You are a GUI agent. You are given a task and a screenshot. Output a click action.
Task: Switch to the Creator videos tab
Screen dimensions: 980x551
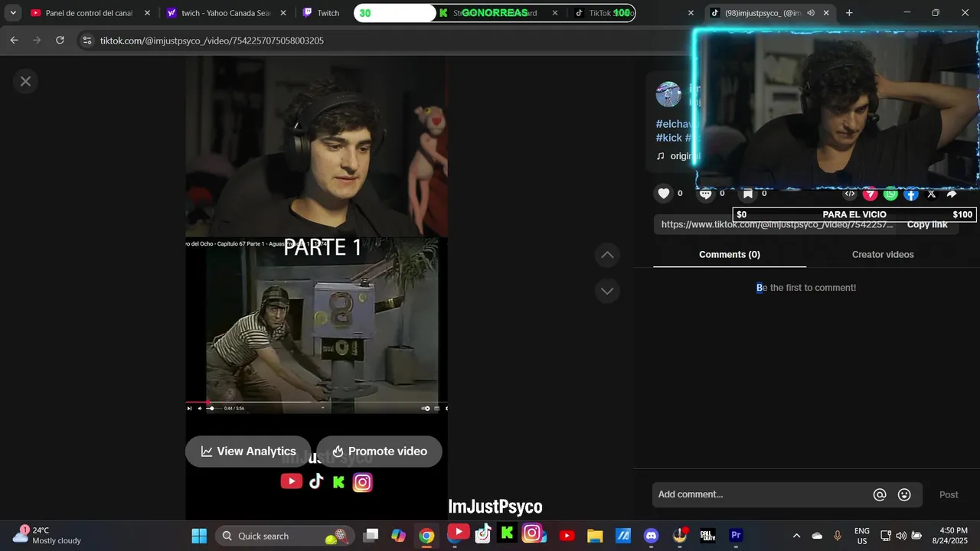pos(883,254)
